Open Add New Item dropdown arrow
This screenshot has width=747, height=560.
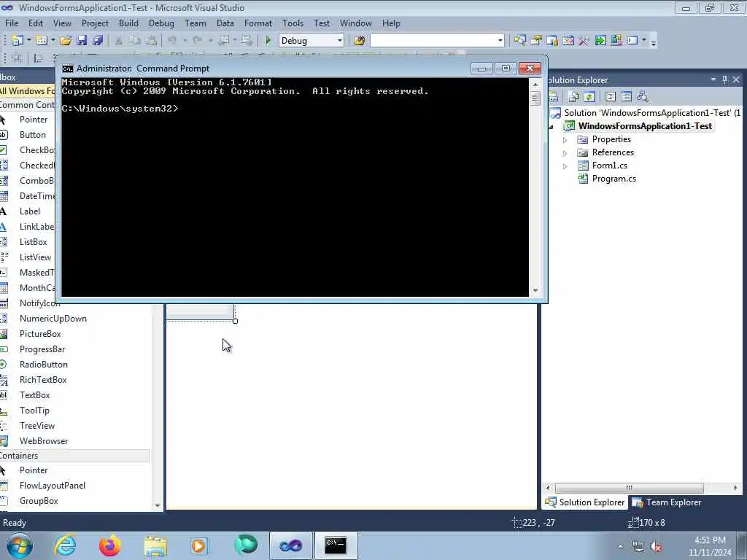tap(53, 41)
